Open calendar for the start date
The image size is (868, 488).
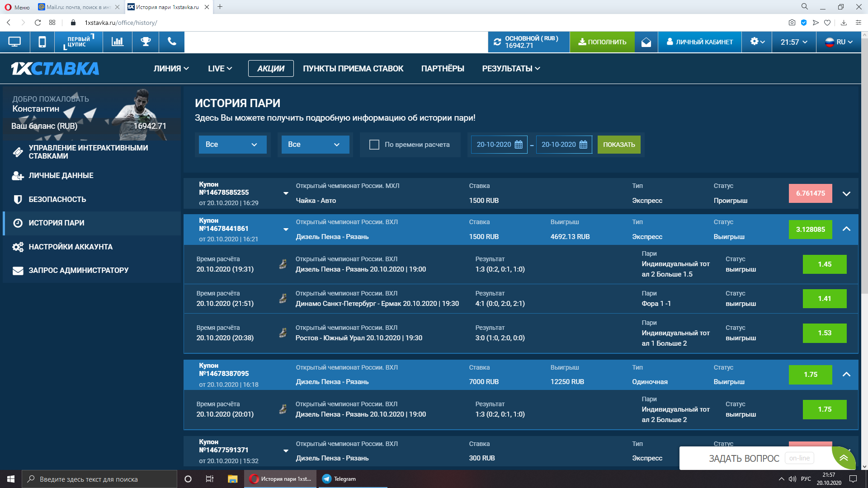(519, 145)
